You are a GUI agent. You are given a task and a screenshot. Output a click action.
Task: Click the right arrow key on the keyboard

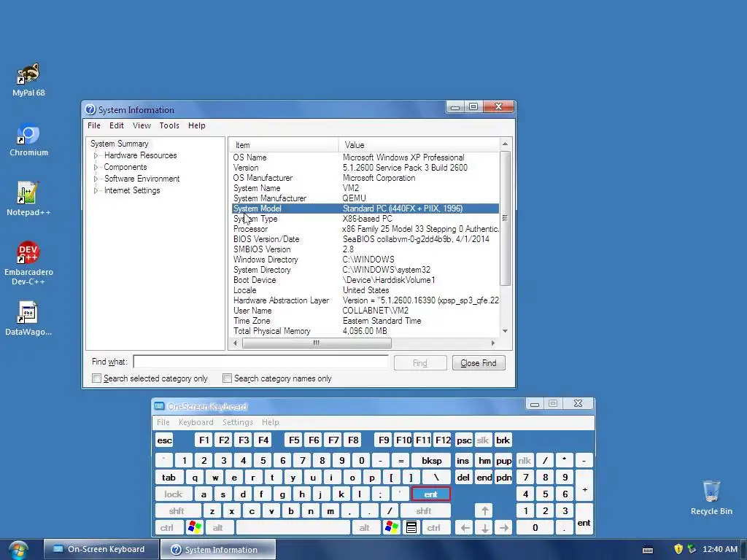tap(504, 527)
